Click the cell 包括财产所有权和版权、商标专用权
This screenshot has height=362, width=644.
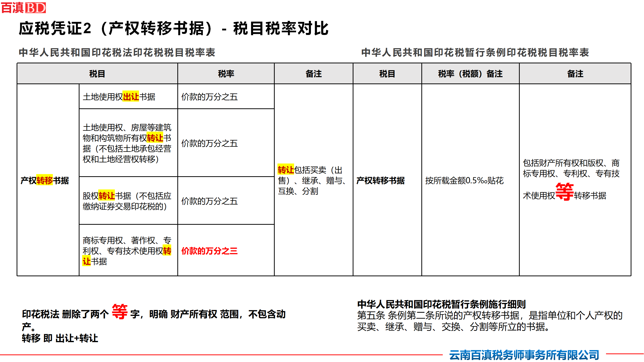[x=575, y=180]
